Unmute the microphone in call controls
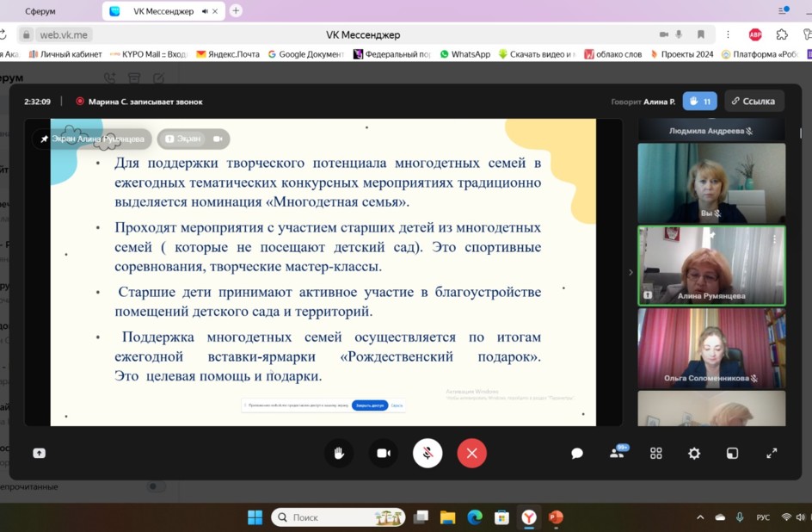This screenshot has width=812, height=532. (428, 454)
